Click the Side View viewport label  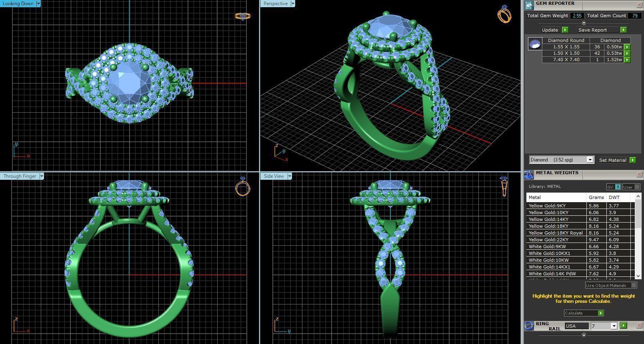click(274, 176)
